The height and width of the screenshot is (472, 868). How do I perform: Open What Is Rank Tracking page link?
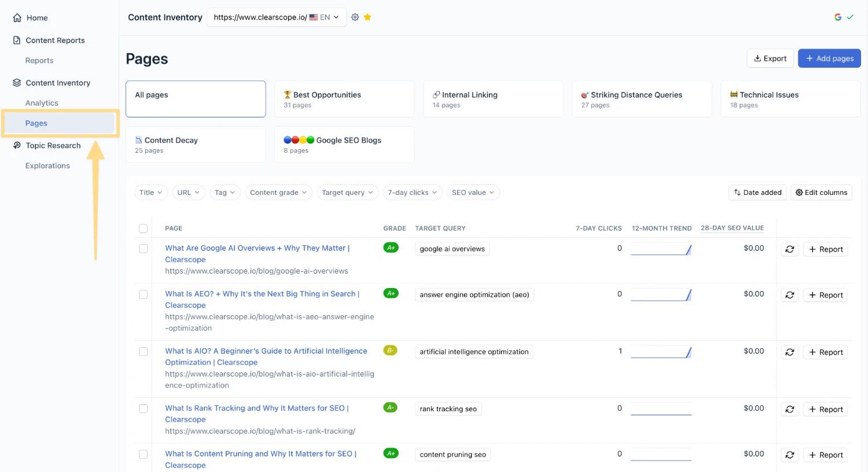pos(257,414)
